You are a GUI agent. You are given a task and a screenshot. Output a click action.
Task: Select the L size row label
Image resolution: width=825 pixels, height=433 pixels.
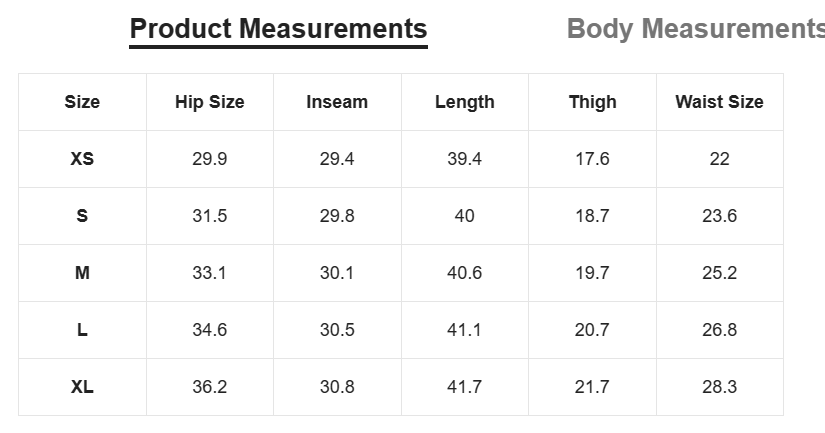click(82, 330)
